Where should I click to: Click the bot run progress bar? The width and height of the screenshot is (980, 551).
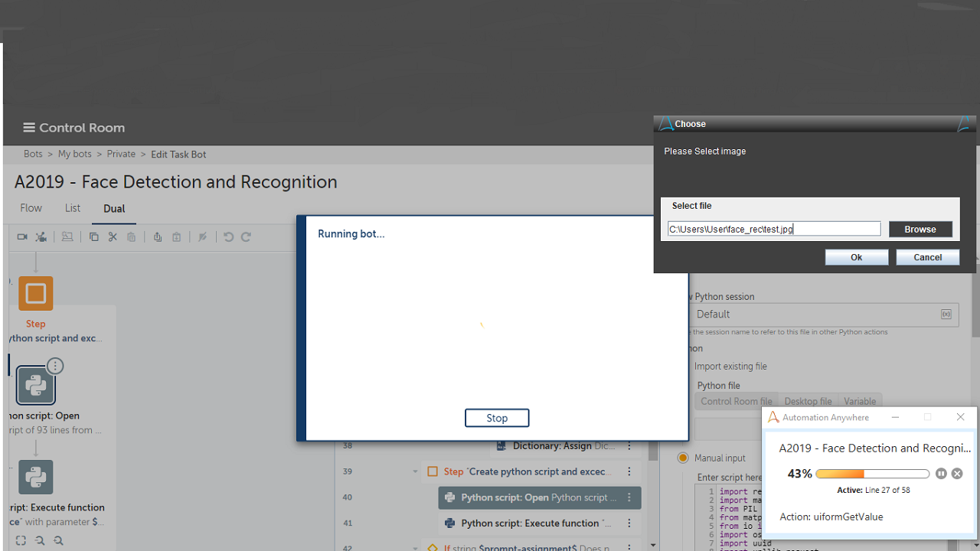click(x=873, y=474)
